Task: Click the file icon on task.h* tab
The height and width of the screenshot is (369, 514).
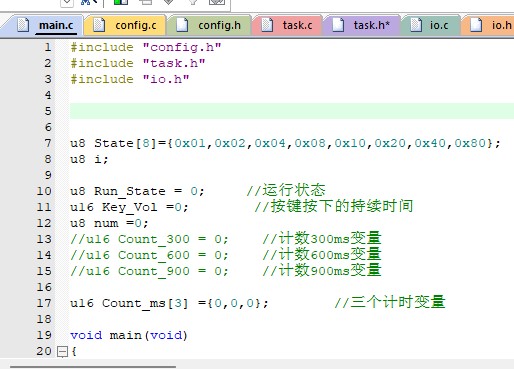Action: (338, 25)
